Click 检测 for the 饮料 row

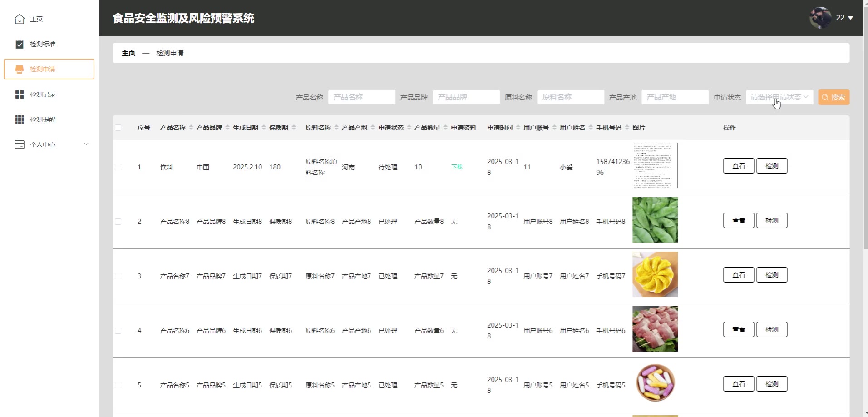[772, 166]
